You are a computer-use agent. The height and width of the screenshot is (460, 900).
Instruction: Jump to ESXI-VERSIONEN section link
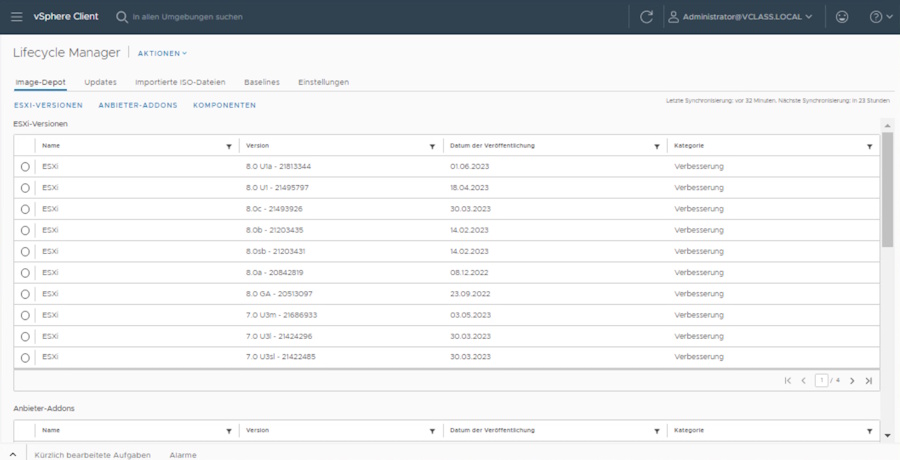tap(48, 105)
